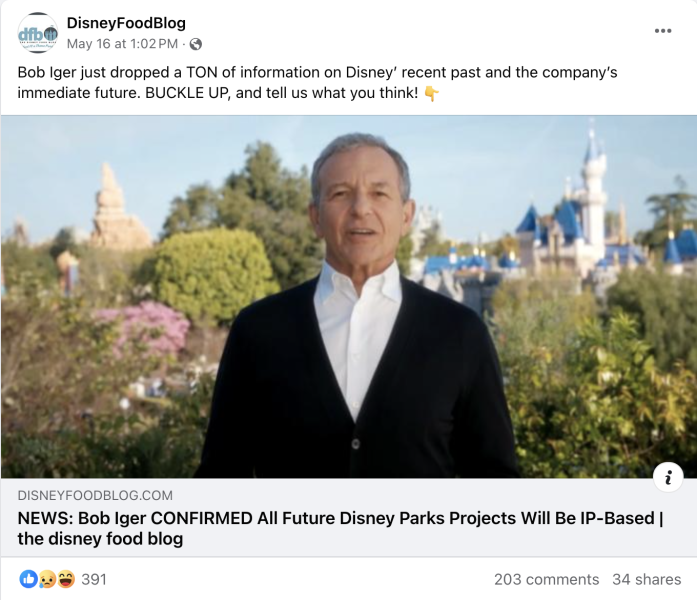Click the pointing-down hand emoji
697x600 pixels.
click(x=431, y=94)
